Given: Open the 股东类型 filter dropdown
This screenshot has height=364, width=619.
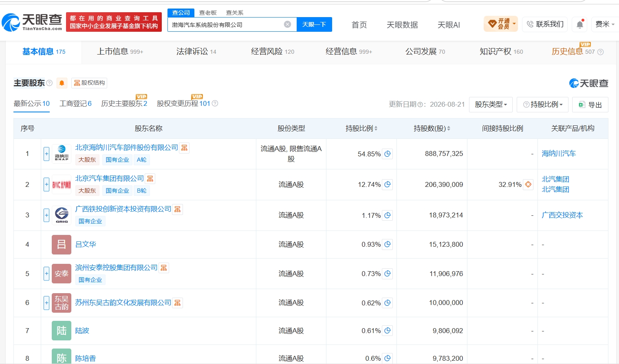Looking at the screenshot, I should coord(491,105).
